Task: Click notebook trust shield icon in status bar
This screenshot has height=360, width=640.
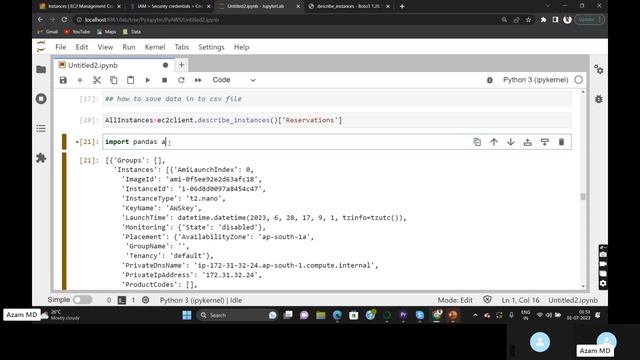Action: coord(487,300)
